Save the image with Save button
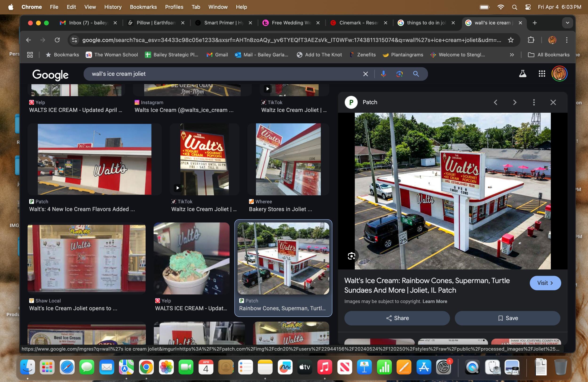Screen dimensions: 588x382 point(508,318)
